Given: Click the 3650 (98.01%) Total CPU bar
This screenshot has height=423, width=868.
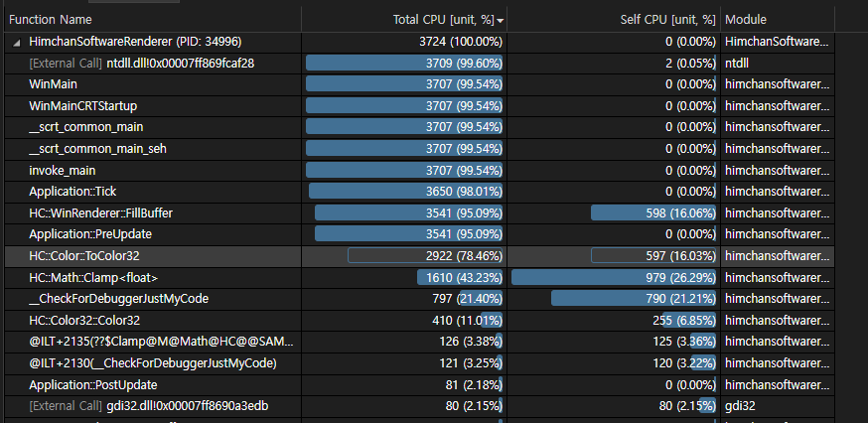Looking at the screenshot, I should 406,192.
